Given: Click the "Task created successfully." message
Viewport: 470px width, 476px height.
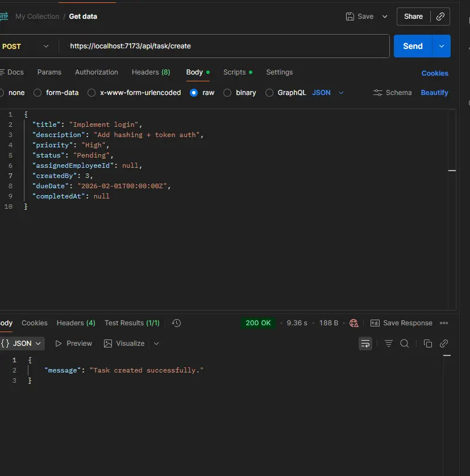Looking at the screenshot, I should 146,370.
